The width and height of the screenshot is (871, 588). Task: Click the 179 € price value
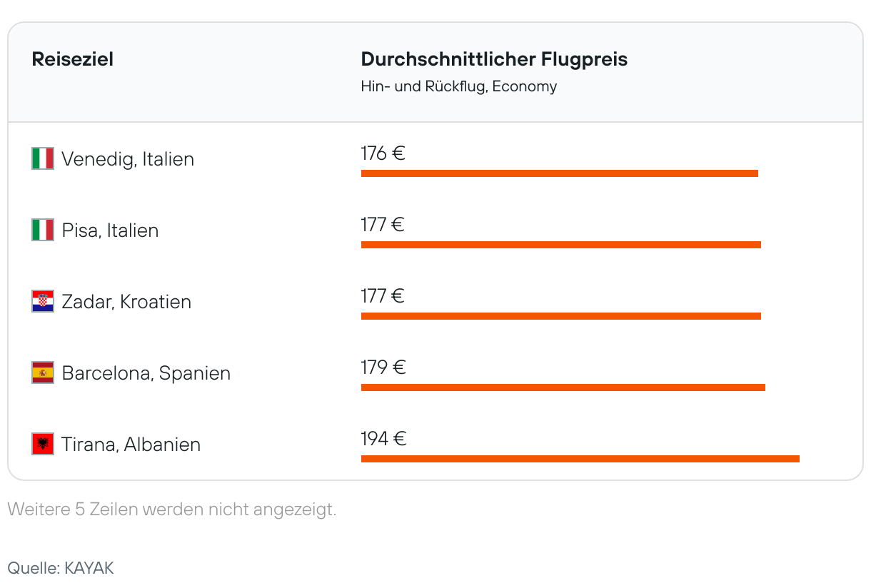point(383,367)
